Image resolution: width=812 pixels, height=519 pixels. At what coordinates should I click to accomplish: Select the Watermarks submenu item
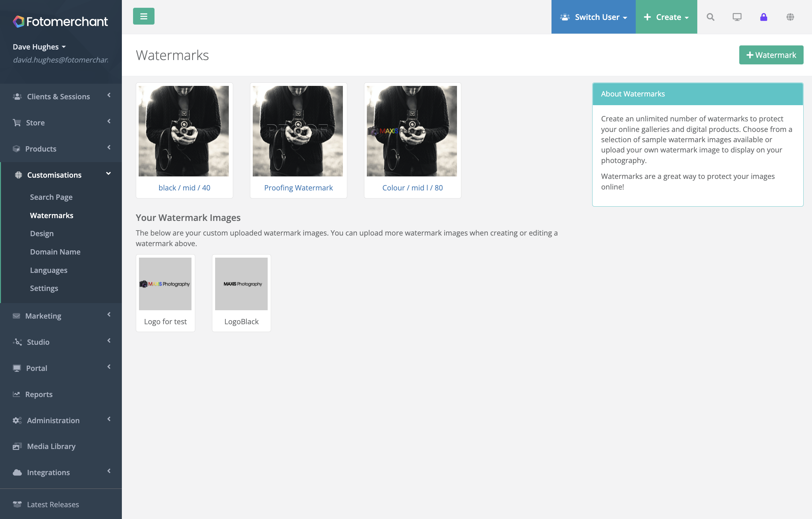pyautogui.click(x=51, y=215)
